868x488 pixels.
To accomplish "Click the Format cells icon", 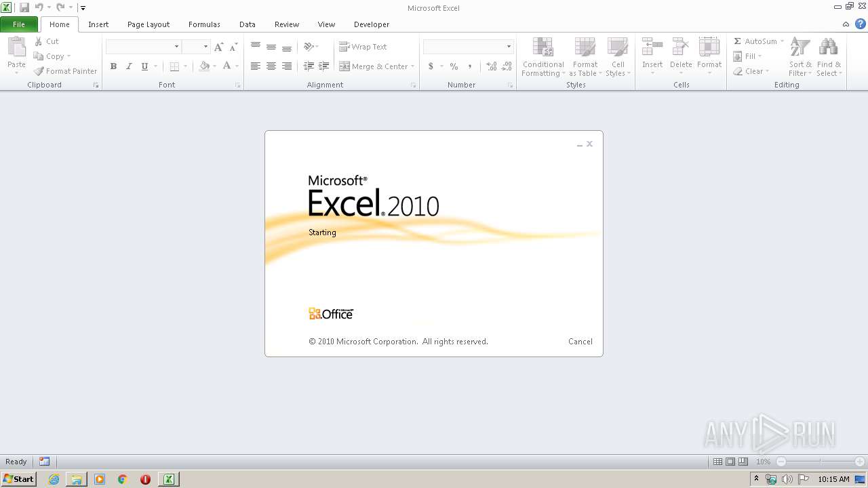I will click(x=709, y=46).
